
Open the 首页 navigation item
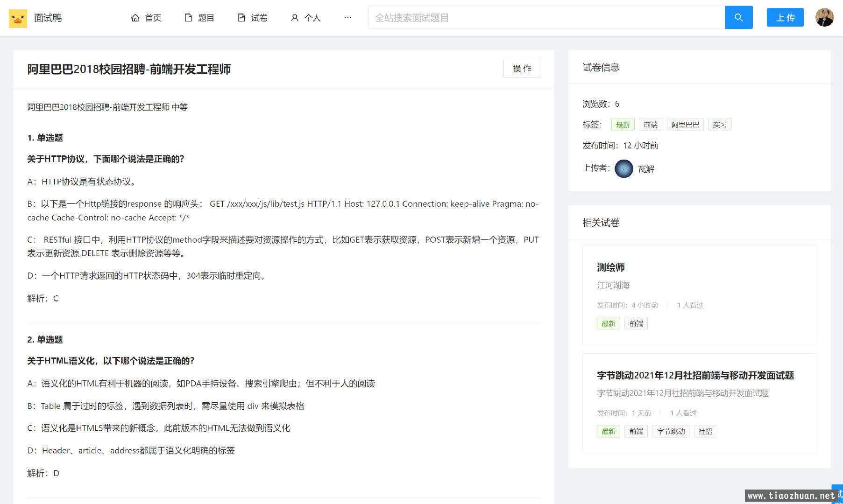coord(146,18)
